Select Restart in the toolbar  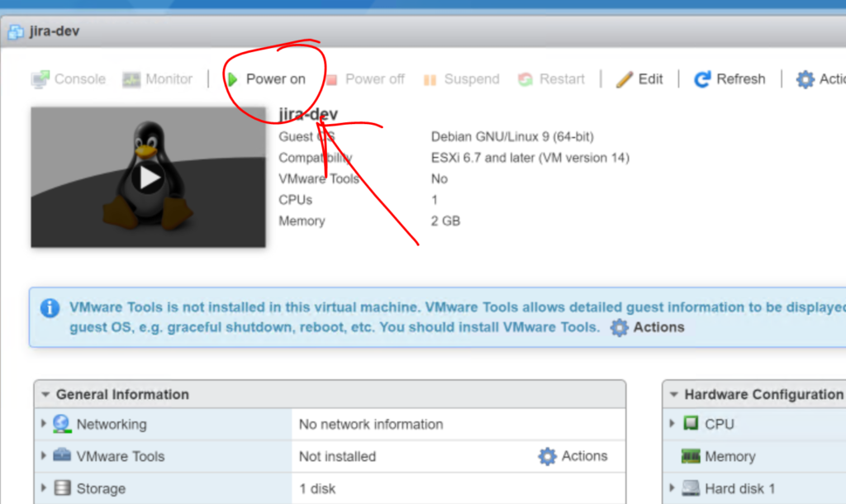[551, 79]
